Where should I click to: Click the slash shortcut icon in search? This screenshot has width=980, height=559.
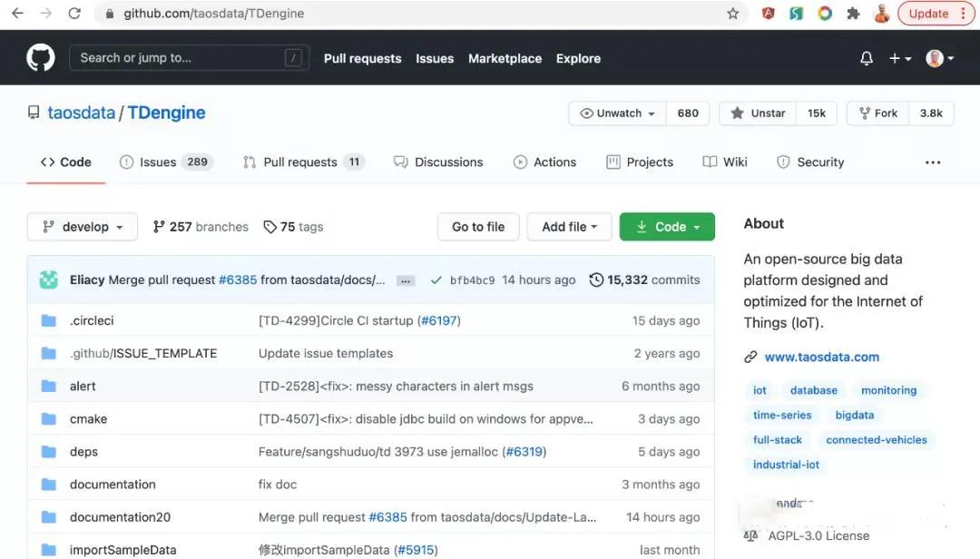pyautogui.click(x=293, y=58)
